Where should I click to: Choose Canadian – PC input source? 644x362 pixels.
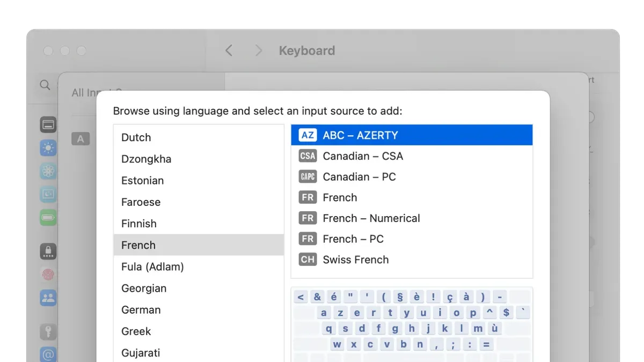tap(412, 177)
